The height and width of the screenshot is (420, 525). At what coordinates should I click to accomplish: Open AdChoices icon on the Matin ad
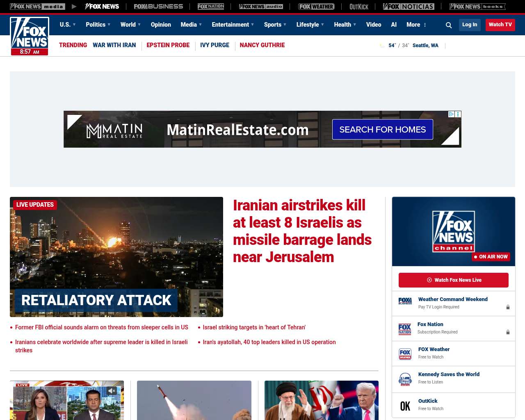click(x=451, y=114)
